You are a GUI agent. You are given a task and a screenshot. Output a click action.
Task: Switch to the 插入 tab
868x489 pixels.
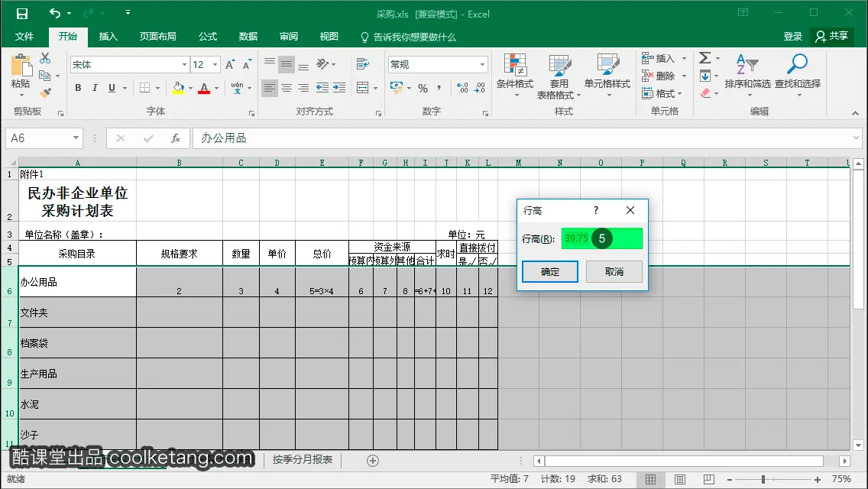click(108, 37)
